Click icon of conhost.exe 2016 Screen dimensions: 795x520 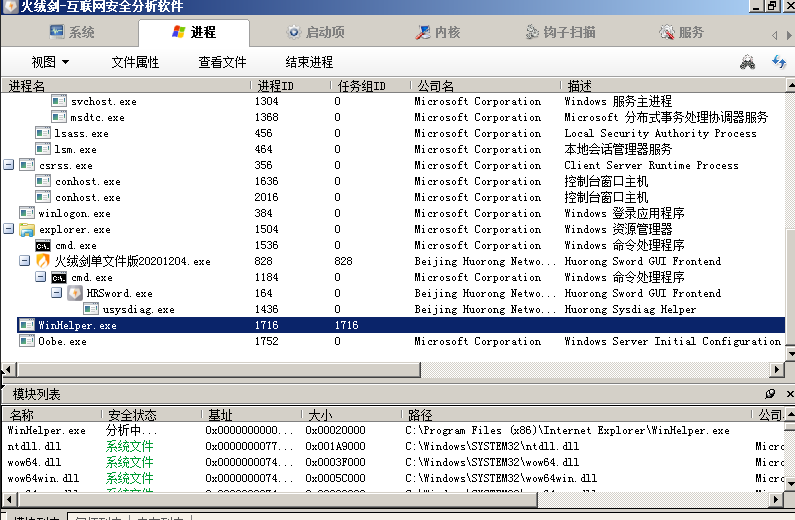pyautogui.click(x=43, y=197)
